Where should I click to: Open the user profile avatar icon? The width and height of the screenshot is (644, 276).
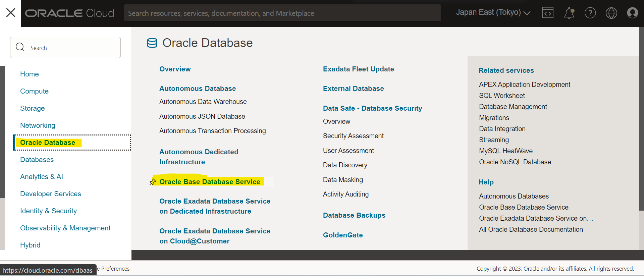point(633,13)
